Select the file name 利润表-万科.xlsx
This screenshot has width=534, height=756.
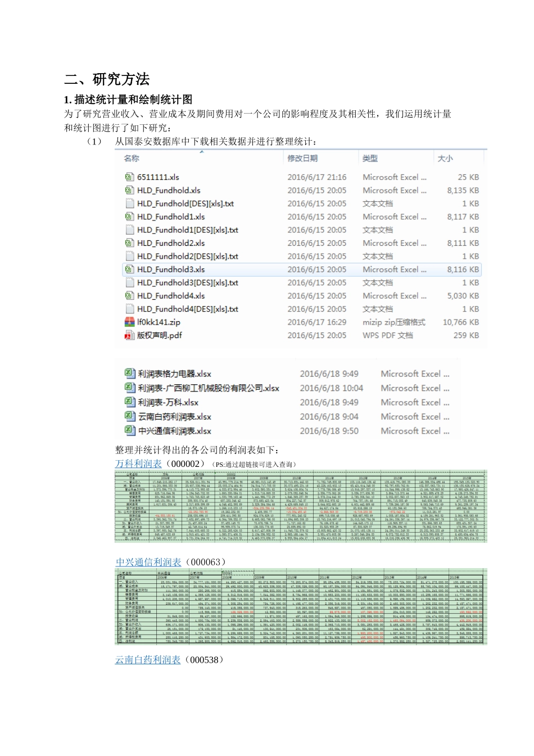click(168, 402)
